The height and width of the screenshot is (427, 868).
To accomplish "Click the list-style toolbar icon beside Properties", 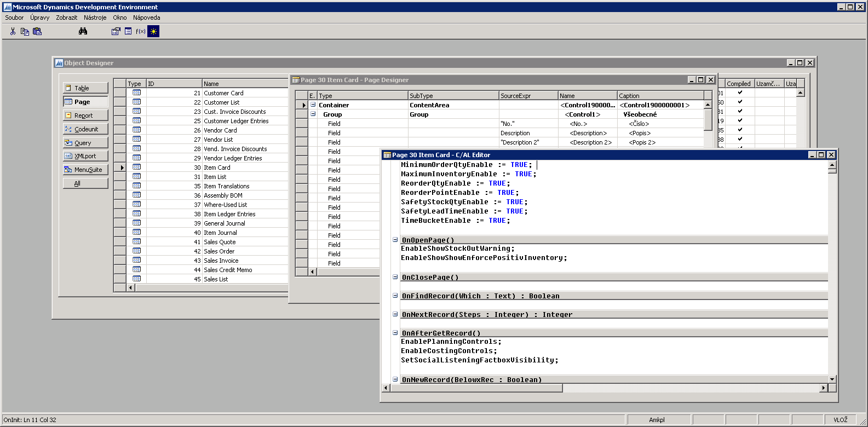I will (128, 31).
